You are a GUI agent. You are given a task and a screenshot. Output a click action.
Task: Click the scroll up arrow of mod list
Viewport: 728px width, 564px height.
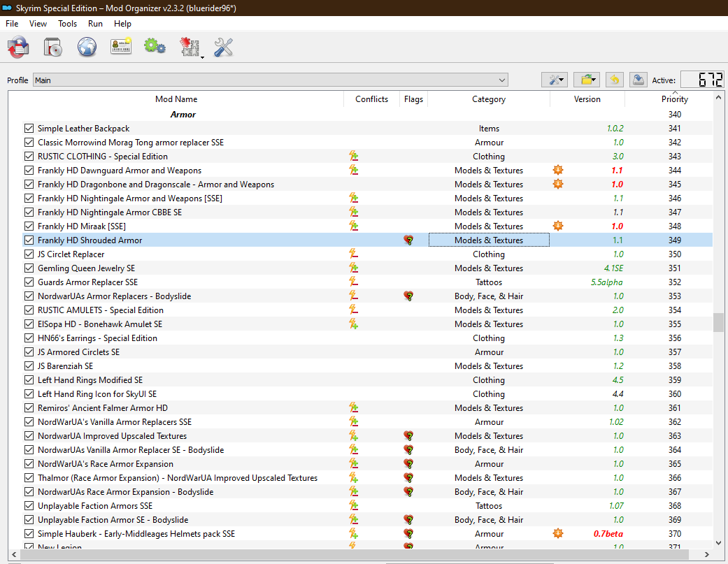tap(718, 97)
